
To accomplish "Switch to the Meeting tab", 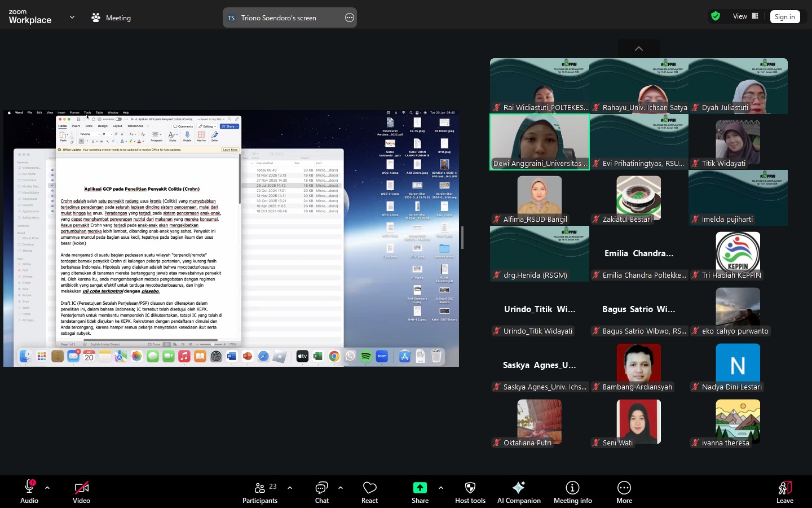I will coord(112,17).
